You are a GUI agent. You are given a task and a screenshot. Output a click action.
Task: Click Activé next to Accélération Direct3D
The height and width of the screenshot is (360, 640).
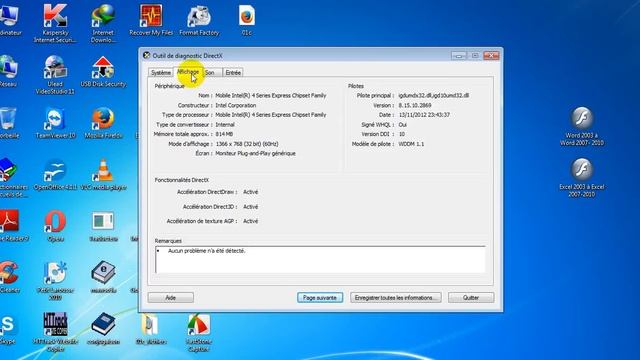coord(251,207)
